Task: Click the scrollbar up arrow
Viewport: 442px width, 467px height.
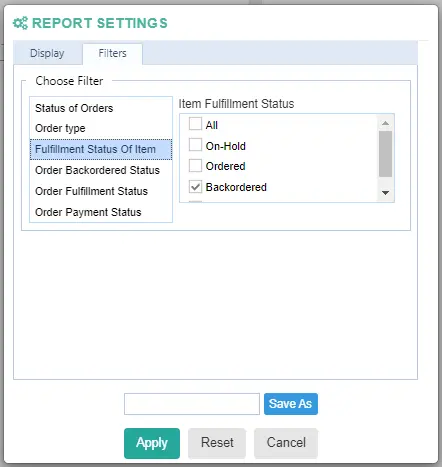Action: [385, 123]
